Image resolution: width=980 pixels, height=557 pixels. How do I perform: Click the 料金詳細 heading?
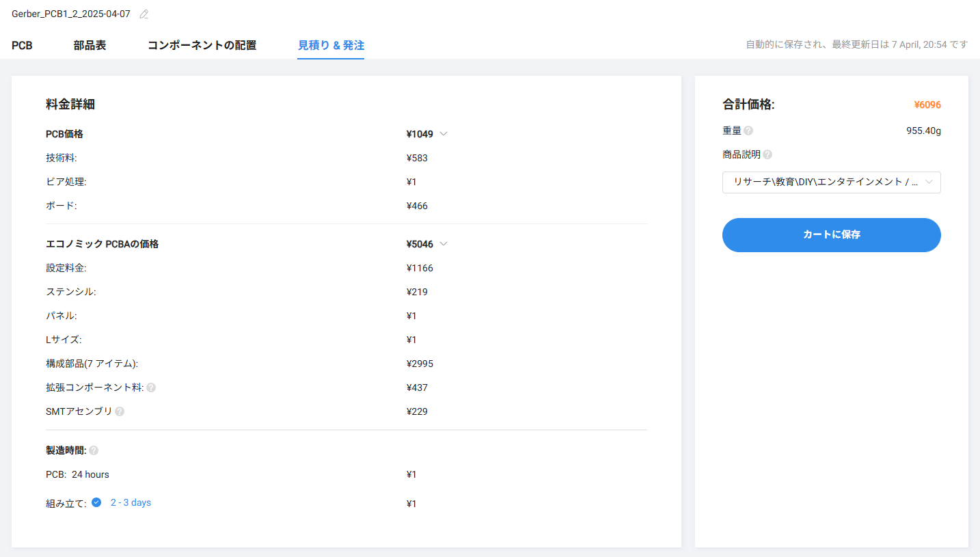(70, 105)
